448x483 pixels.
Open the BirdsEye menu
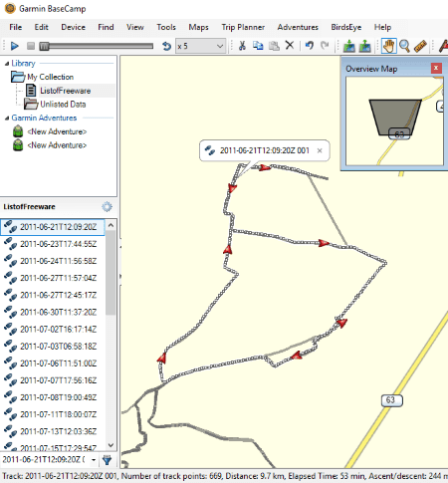pyautogui.click(x=346, y=27)
